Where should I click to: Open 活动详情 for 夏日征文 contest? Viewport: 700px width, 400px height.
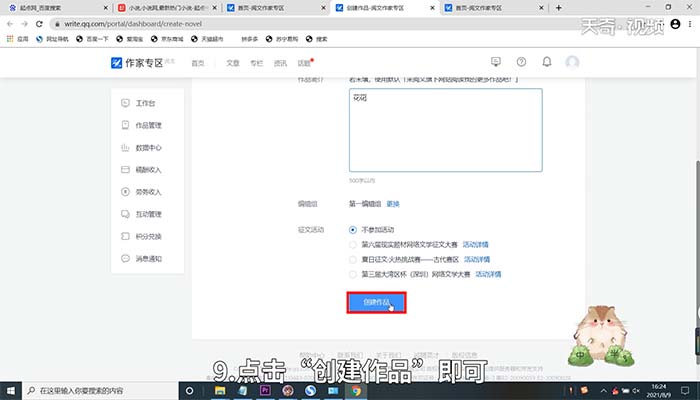(477, 259)
